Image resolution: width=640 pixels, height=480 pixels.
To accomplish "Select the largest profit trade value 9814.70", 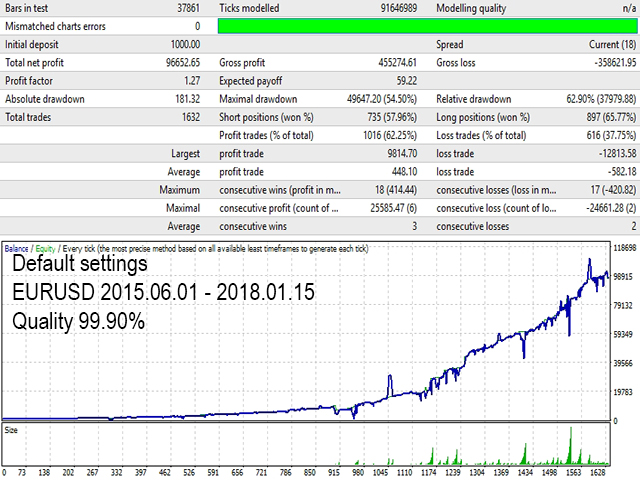I will coord(402,153).
